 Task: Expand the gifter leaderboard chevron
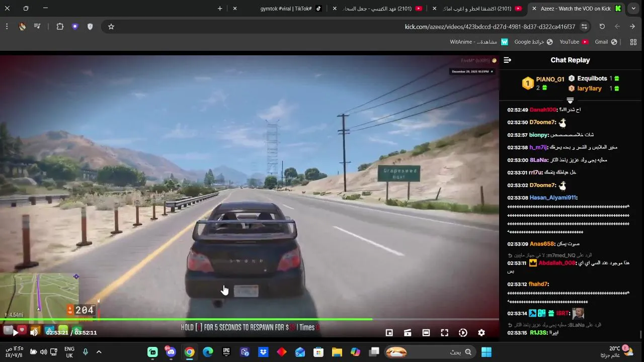[x=570, y=101]
